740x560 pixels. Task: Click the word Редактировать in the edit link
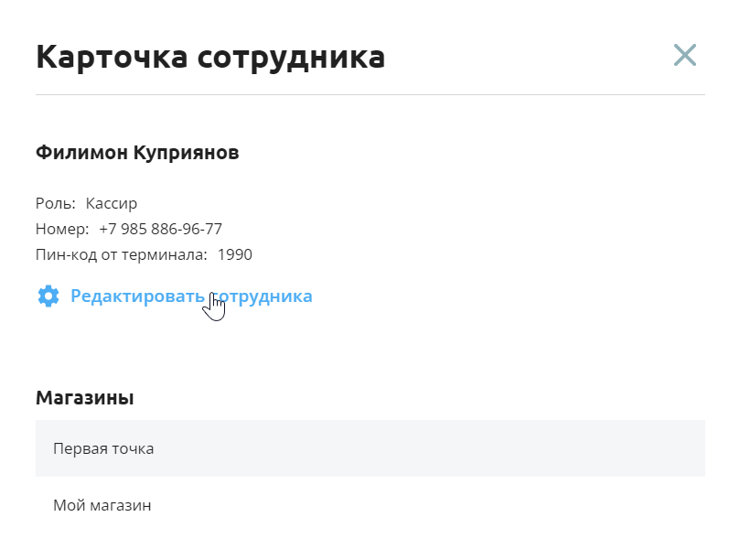point(137,296)
